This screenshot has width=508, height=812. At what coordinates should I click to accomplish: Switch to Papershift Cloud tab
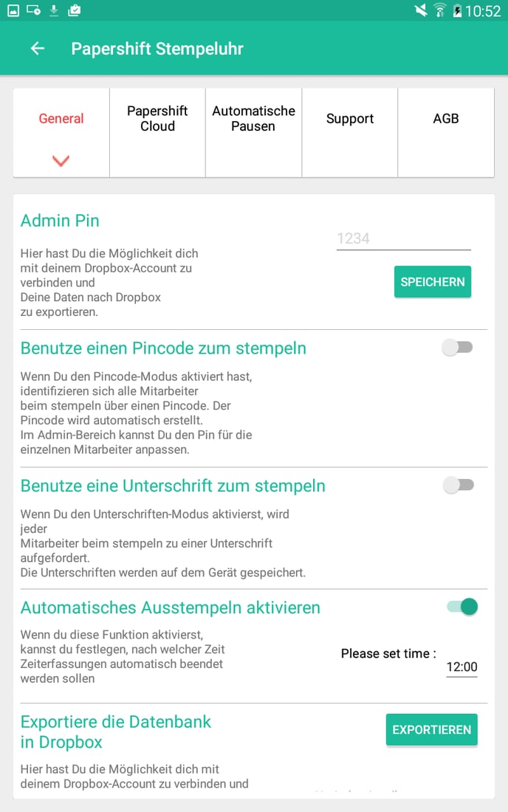157,119
